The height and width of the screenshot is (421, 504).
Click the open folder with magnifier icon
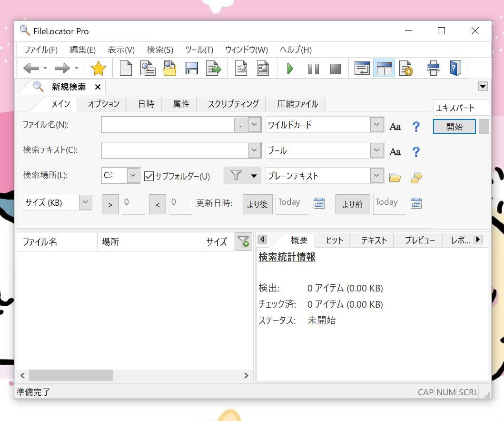(170, 68)
